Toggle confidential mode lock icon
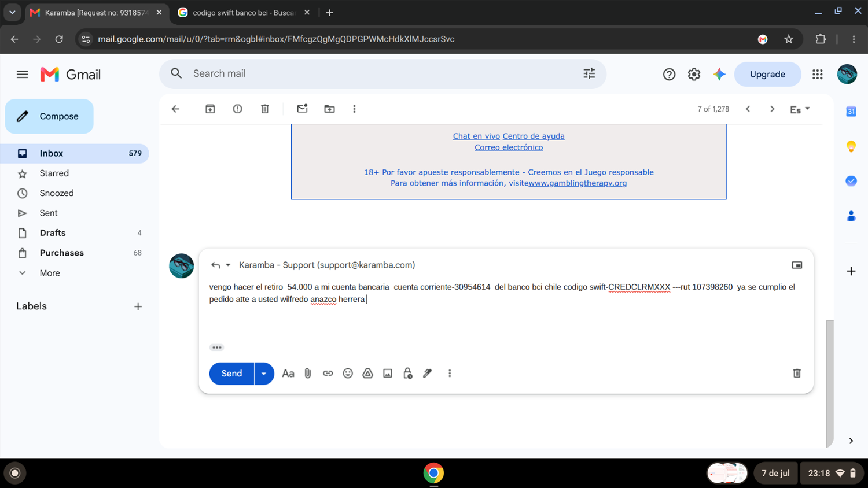Screen dimensions: 868x488 point(407,374)
